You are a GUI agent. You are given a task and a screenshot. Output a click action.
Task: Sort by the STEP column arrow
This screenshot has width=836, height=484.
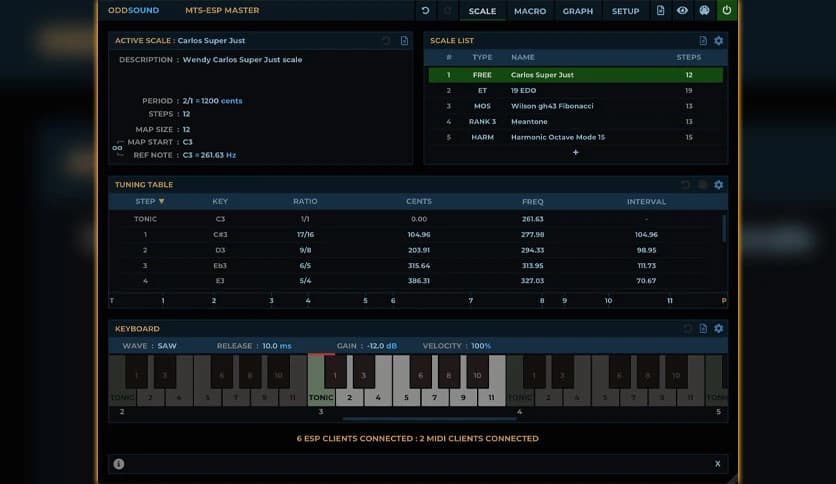click(x=162, y=201)
